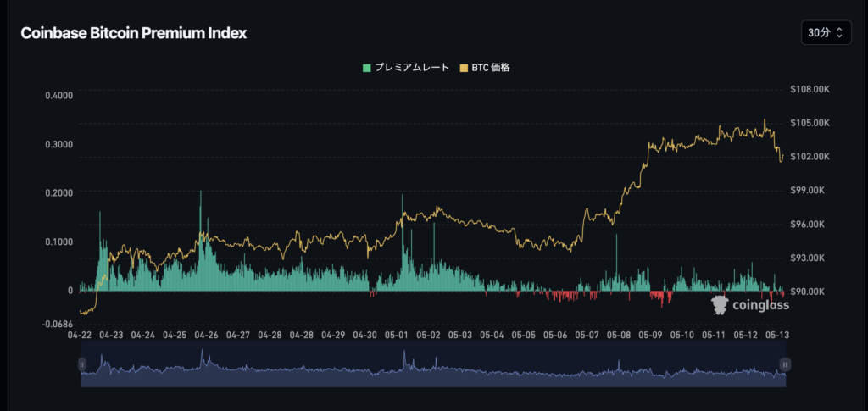Viewport: 868px width, 411px height.
Task: Click the 05-12 date label
Action: point(745,335)
